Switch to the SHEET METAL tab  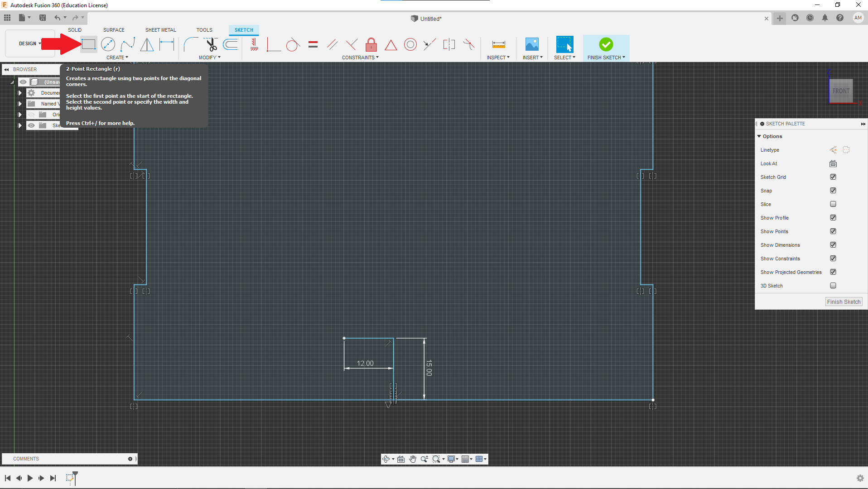[x=160, y=30]
